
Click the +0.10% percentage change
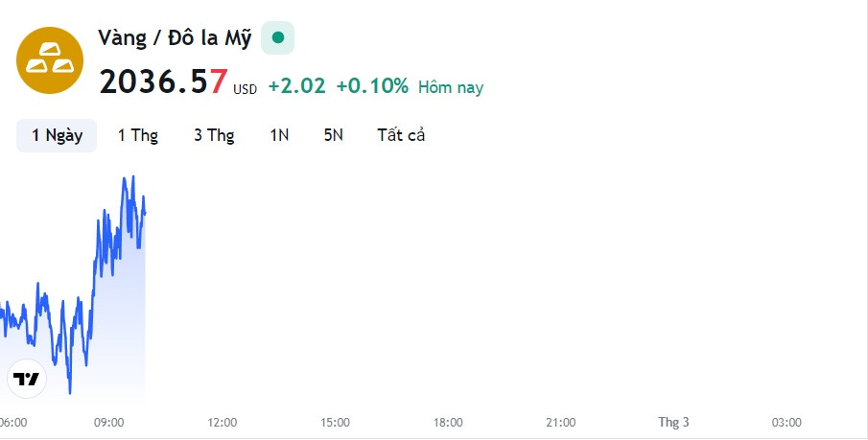point(372,86)
